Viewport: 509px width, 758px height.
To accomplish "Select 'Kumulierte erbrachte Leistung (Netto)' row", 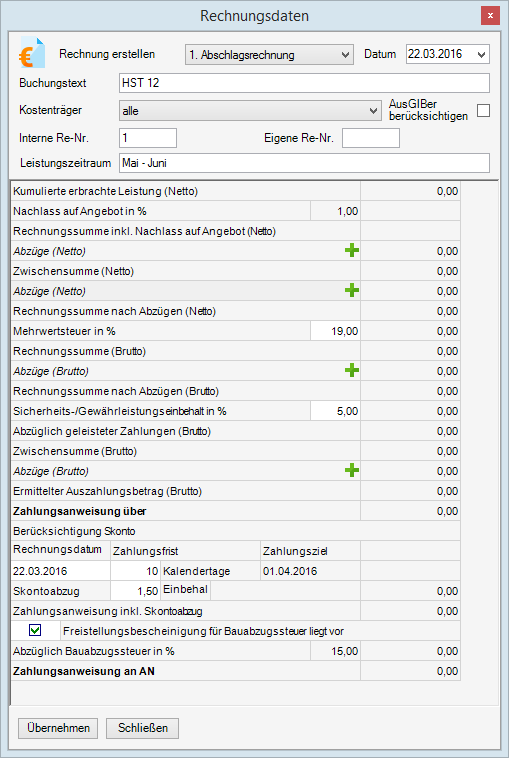I will pos(235,191).
